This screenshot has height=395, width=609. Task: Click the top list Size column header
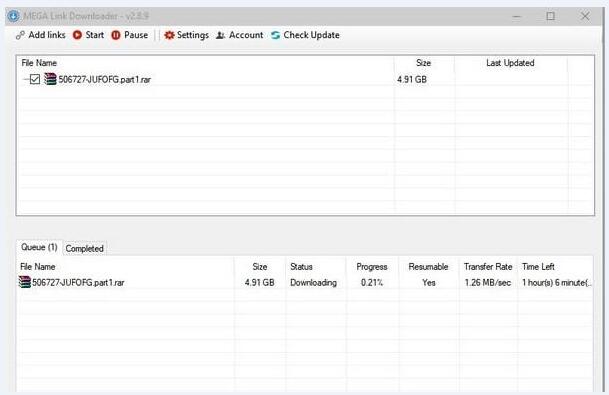[x=423, y=63]
